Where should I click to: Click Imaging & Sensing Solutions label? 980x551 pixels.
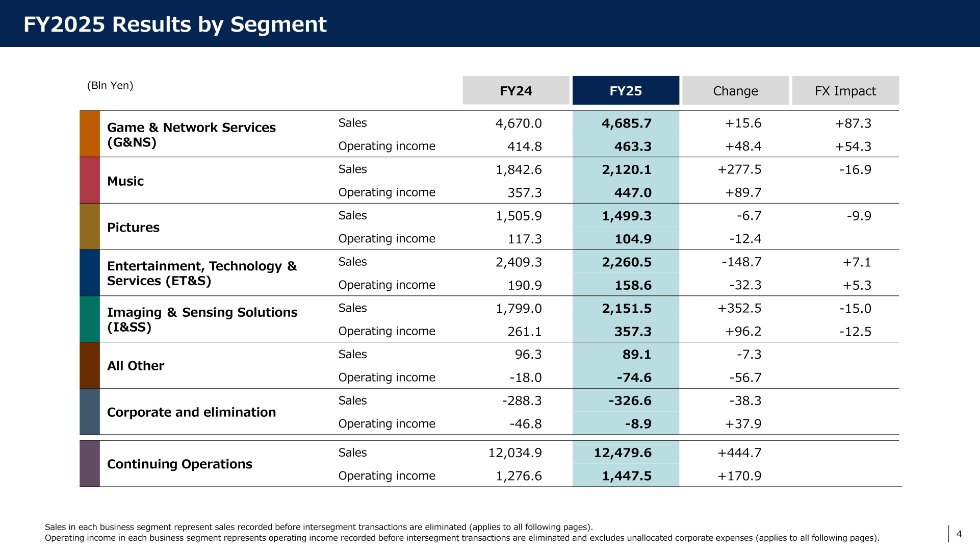pyautogui.click(x=202, y=319)
